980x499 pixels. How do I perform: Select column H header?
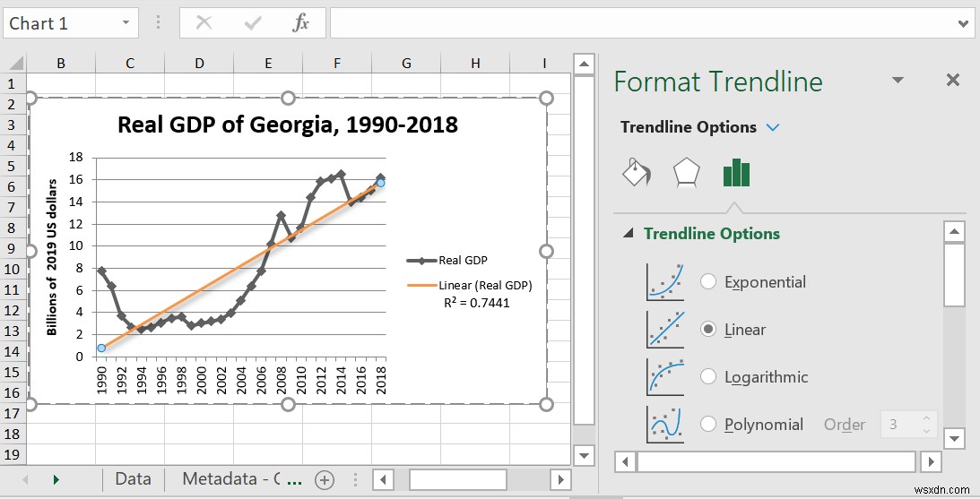pos(475,63)
